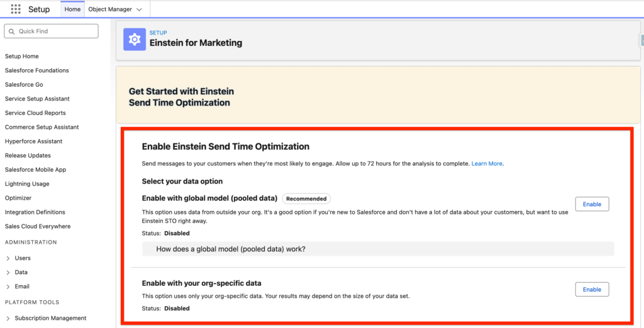Select Release Updates in sidebar
This screenshot has width=644, height=328.
tap(28, 155)
